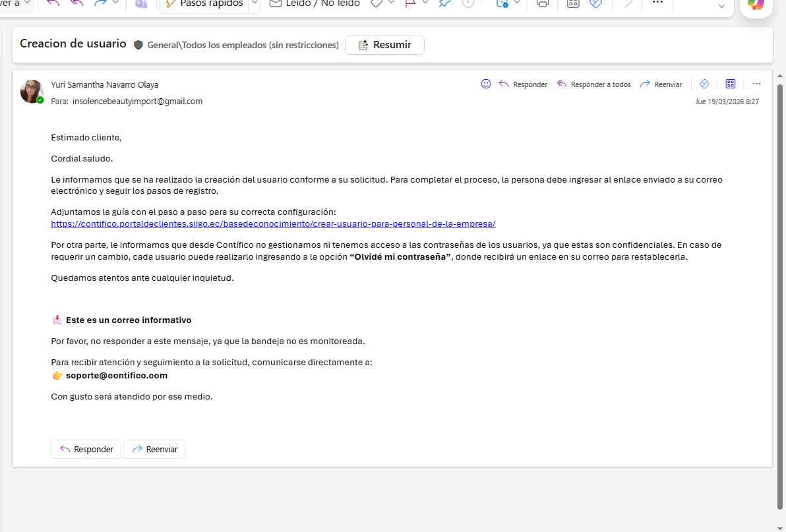Click the Resumir summarize button
The height and width of the screenshot is (532, 786).
tap(384, 45)
